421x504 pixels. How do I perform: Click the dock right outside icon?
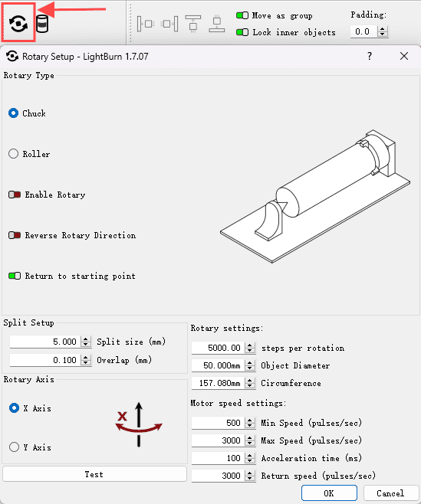pos(169,24)
